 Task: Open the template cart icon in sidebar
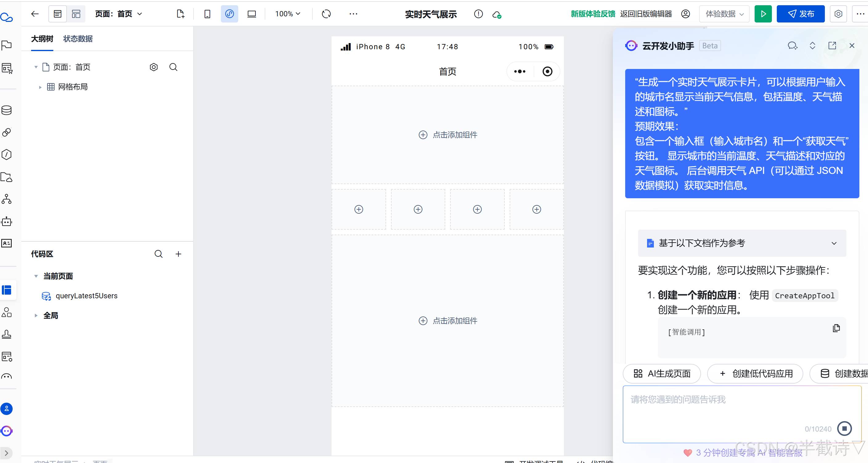[x=7, y=68]
